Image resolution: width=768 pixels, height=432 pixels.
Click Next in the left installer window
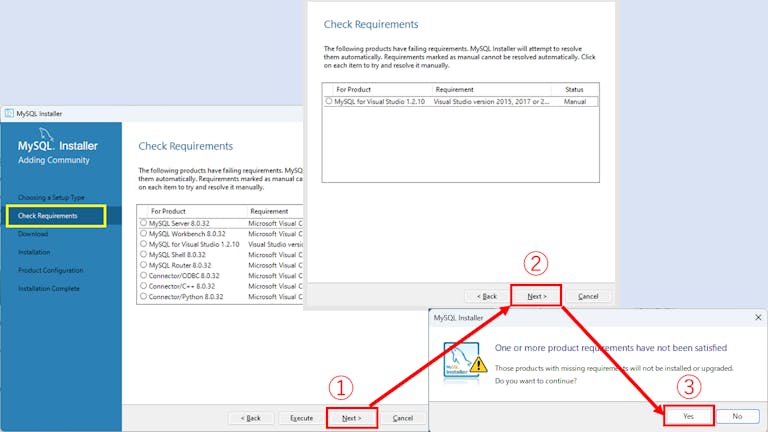point(352,418)
